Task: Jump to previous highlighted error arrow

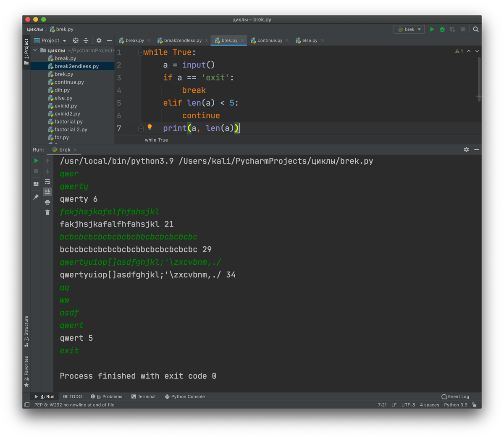Action: 469,51
